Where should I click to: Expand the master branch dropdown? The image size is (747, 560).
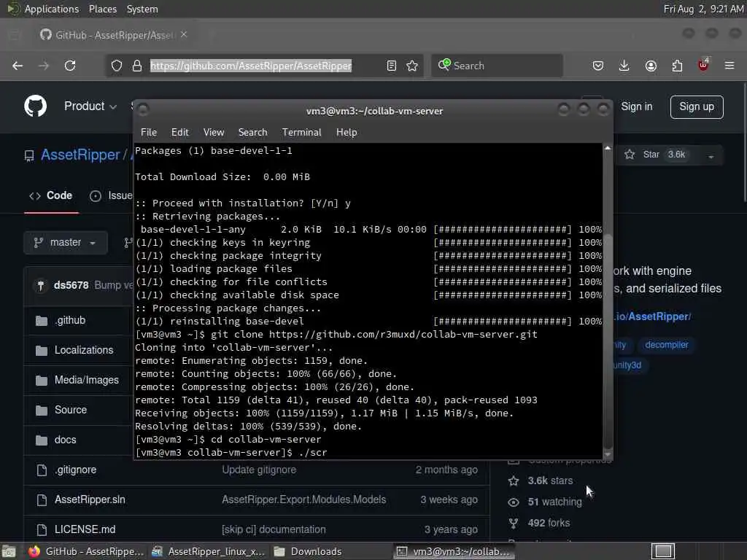[x=65, y=243]
